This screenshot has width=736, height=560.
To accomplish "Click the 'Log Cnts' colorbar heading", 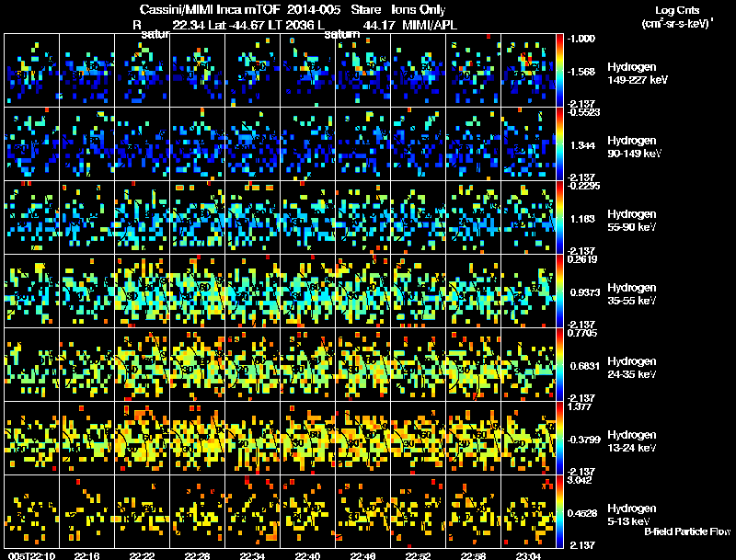I will [x=677, y=10].
